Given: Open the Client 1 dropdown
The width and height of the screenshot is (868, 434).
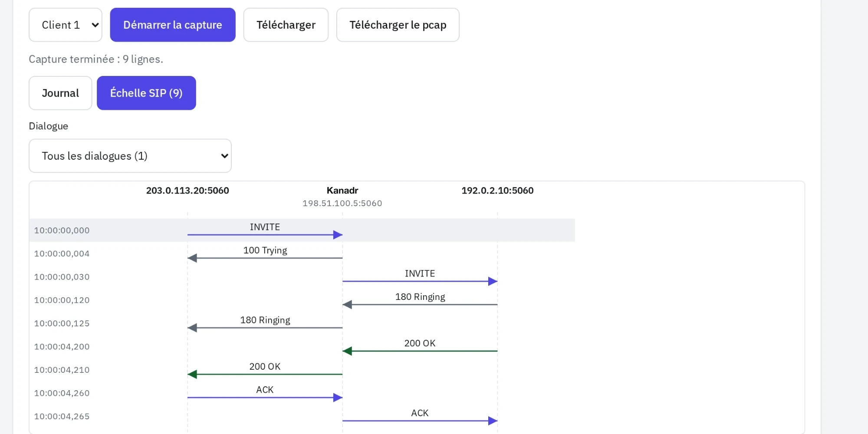Looking at the screenshot, I should (66, 25).
